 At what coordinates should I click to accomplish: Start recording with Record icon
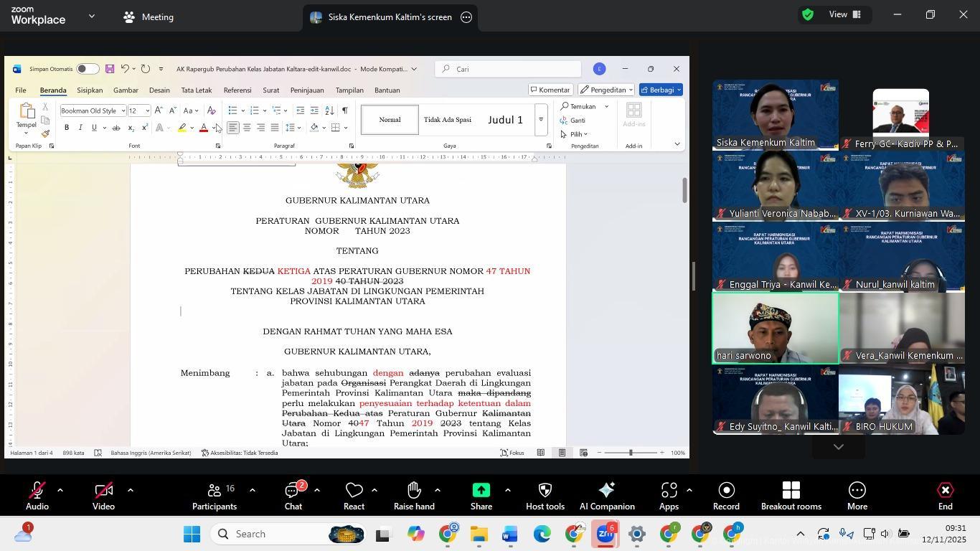click(x=726, y=491)
